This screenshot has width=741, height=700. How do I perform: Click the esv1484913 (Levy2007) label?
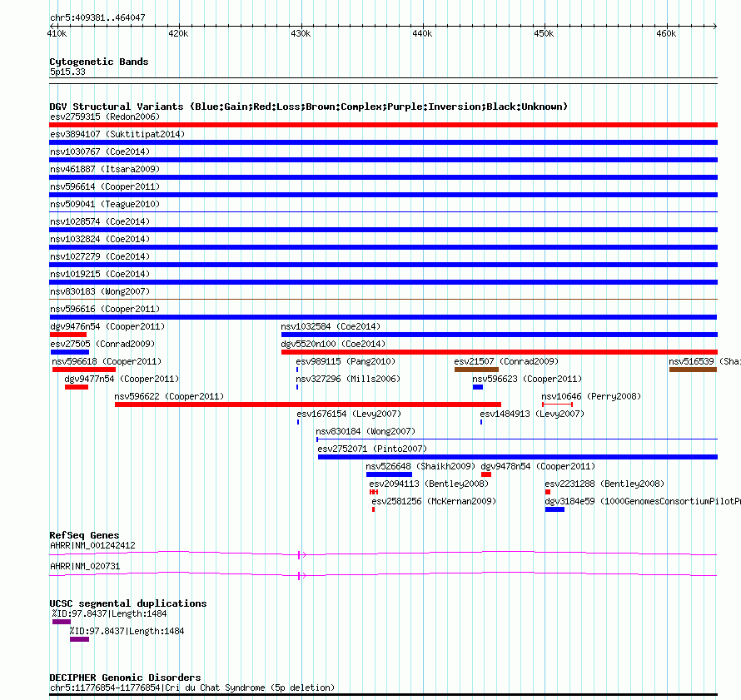coord(532,414)
